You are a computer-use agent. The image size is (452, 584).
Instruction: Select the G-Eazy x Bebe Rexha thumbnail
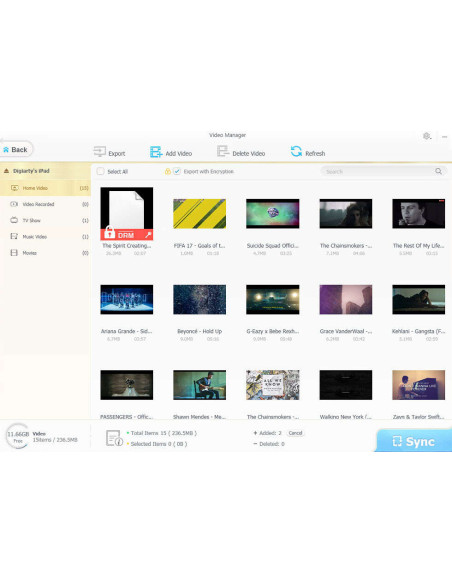tap(273, 299)
